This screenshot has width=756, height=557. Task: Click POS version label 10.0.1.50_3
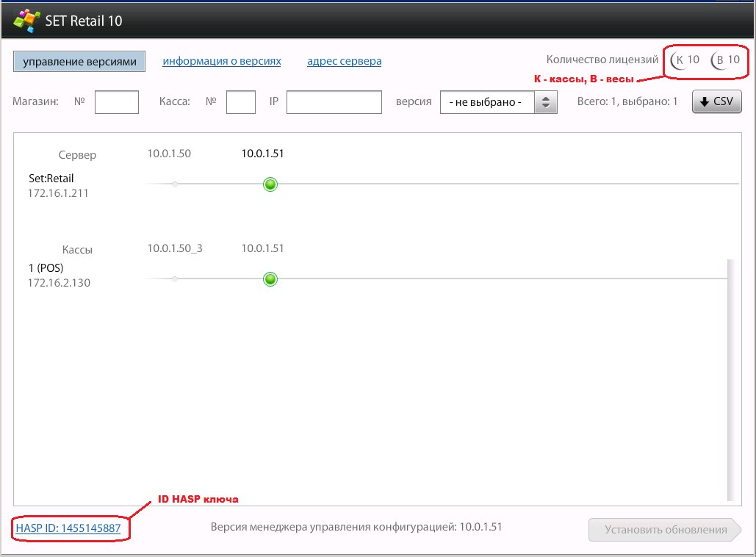coord(175,248)
